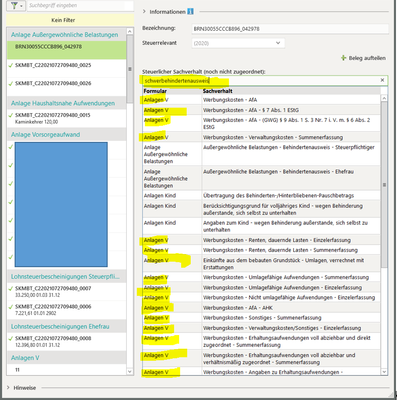Open the Steuerrelevant (2020) dropdown

238,43
